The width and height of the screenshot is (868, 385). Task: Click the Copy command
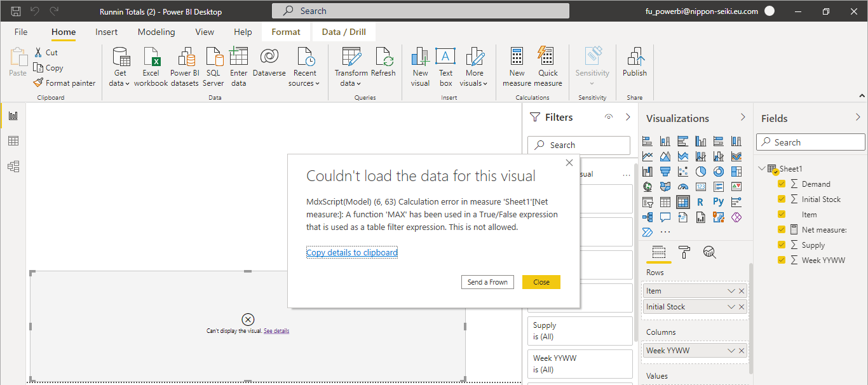48,68
